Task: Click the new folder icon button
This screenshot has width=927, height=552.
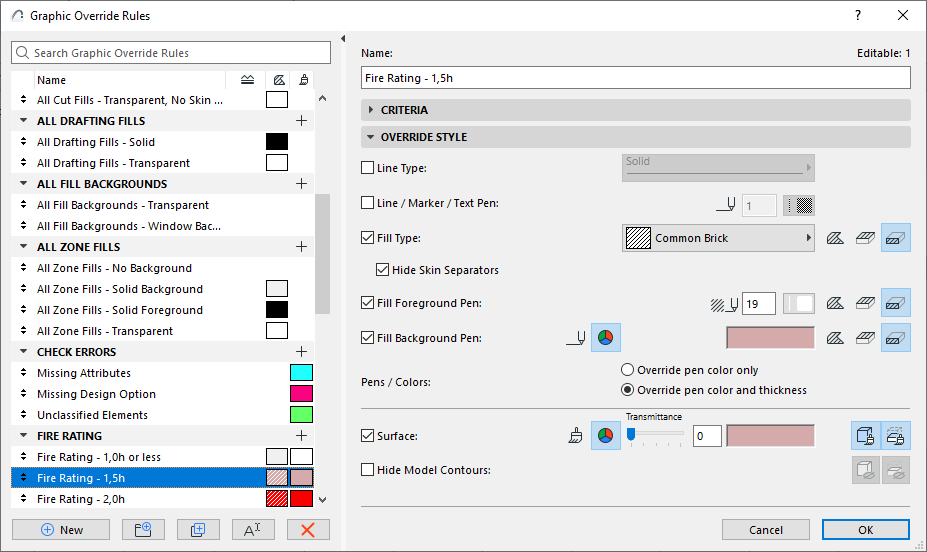Action: pyautogui.click(x=143, y=530)
